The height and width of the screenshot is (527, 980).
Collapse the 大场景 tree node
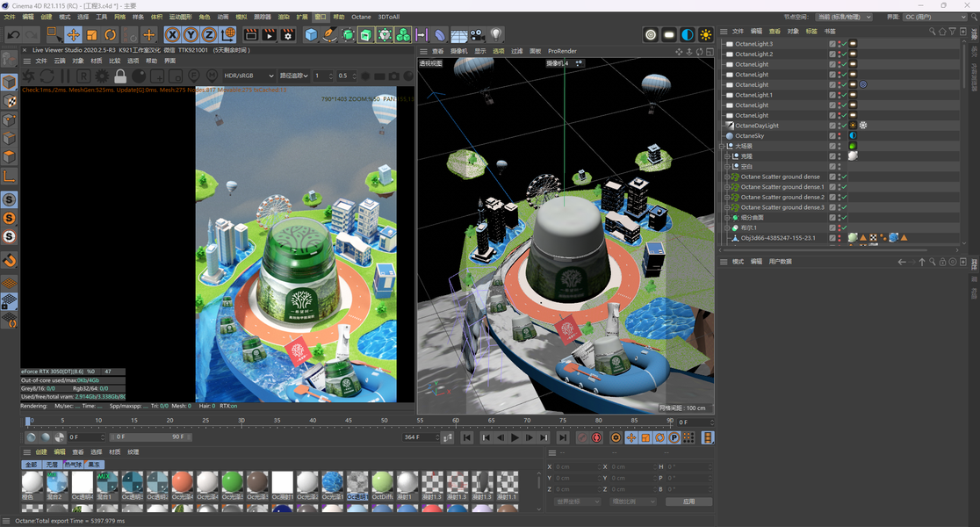(x=723, y=146)
